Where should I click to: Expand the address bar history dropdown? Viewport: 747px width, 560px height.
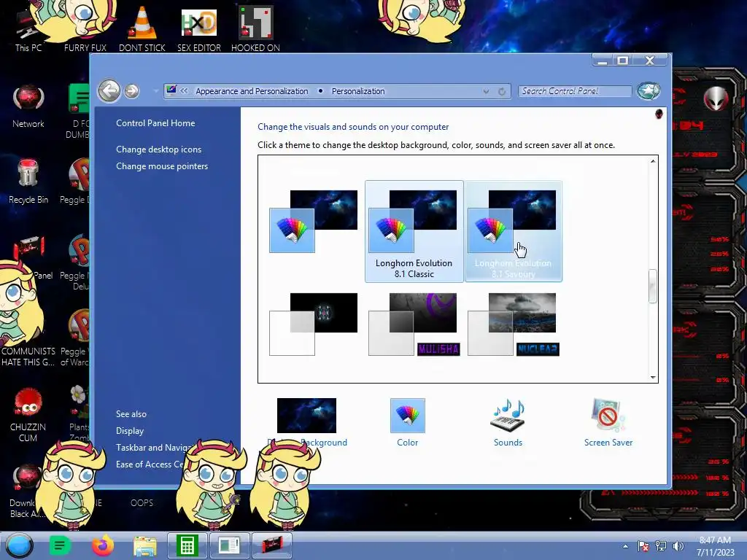click(x=486, y=91)
